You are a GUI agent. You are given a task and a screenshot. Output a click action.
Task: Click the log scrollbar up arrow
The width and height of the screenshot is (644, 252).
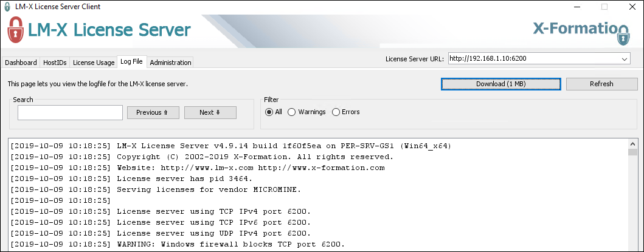pyautogui.click(x=633, y=144)
